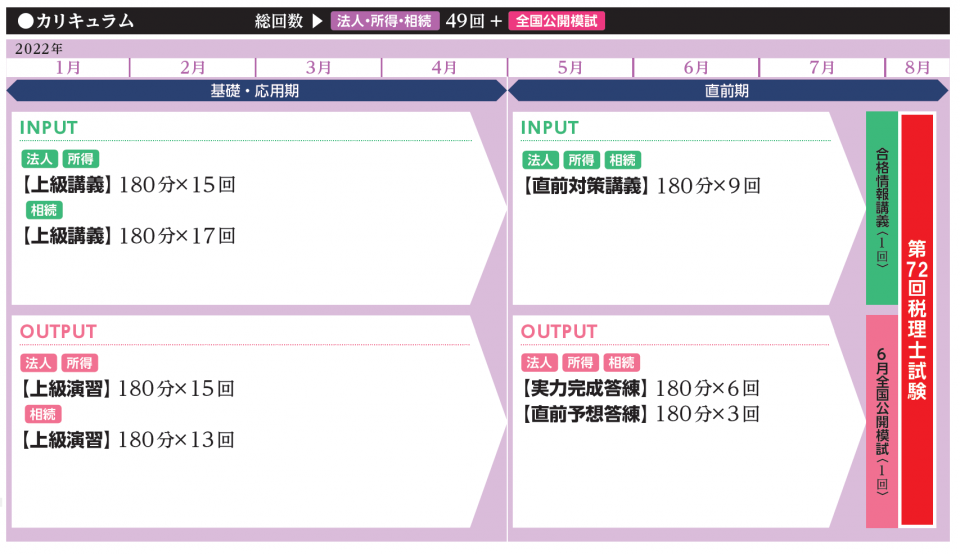The width and height of the screenshot is (960, 554).
Task: Click the white circle bullet before カリキュラム
Action: click(x=26, y=21)
